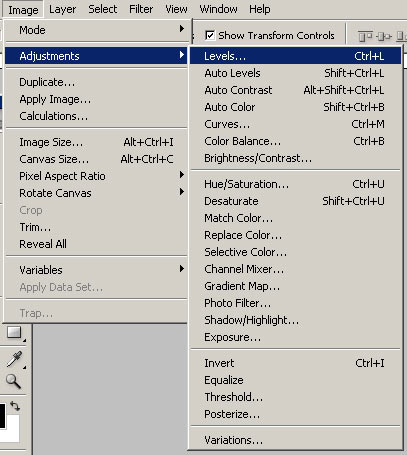The height and width of the screenshot is (455, 407).
Task: Open Variations... dialog
Action: point(295,440)
